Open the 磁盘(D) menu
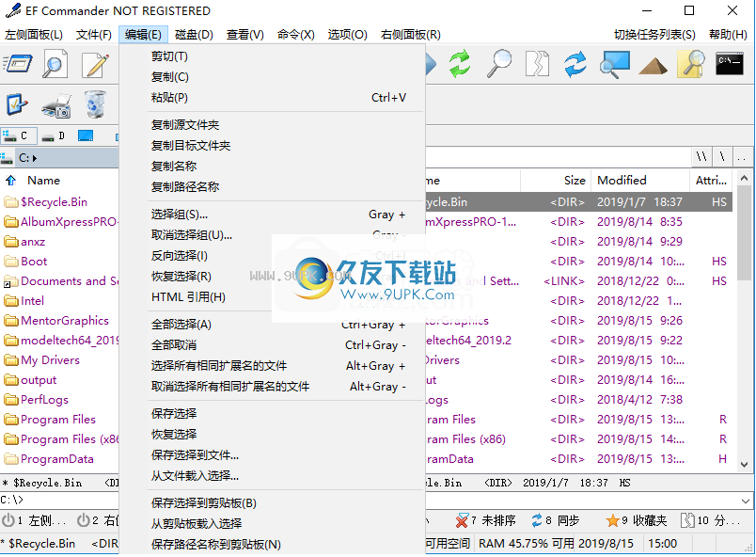Image resolution: width=756 pixels, height=557 pixels. coord(194,35)
